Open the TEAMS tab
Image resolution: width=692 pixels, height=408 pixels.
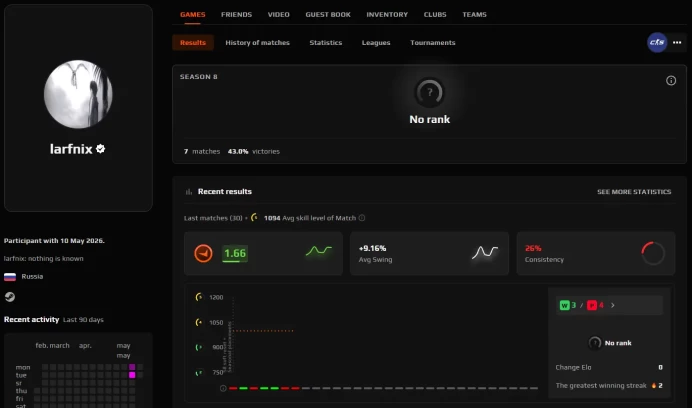click(x=474, y=15)
